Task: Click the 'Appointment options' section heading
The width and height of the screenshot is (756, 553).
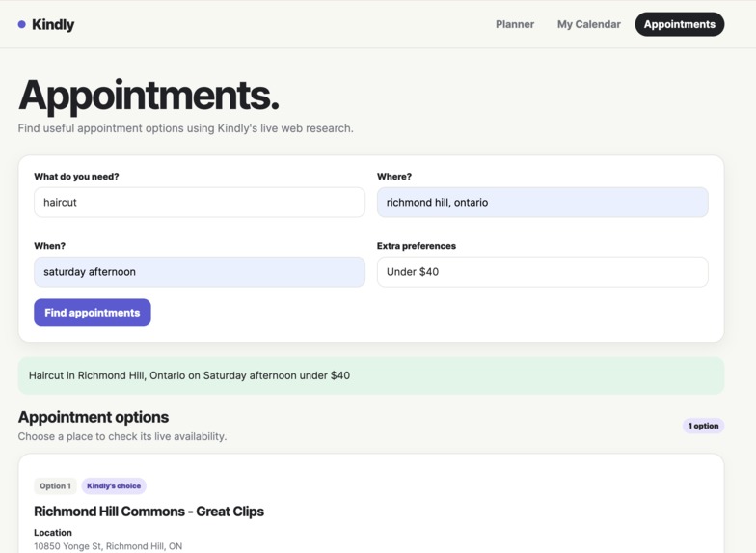Action: pos(94,417)
